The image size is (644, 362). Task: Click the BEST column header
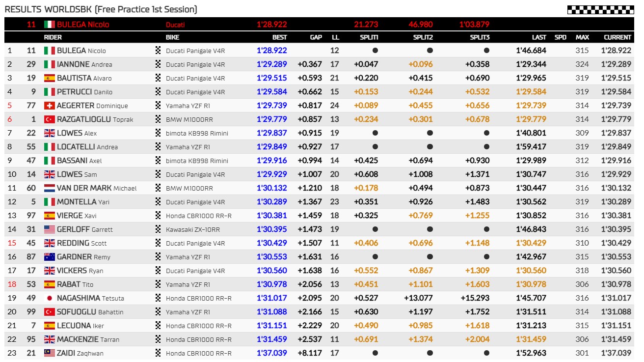[280, 37]
